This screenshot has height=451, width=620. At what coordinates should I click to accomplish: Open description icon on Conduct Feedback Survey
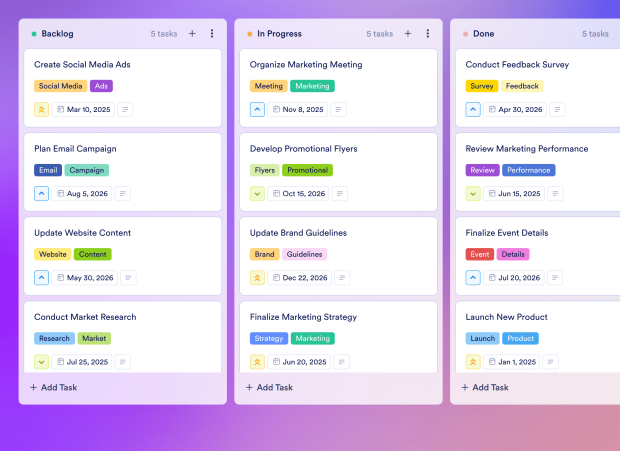click(557, 109)
